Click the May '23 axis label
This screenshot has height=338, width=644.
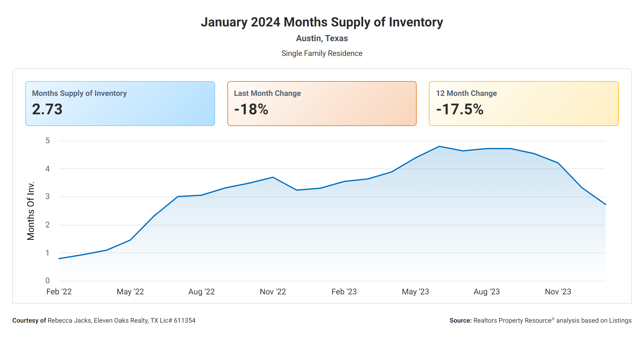click(x=415, y=292)
